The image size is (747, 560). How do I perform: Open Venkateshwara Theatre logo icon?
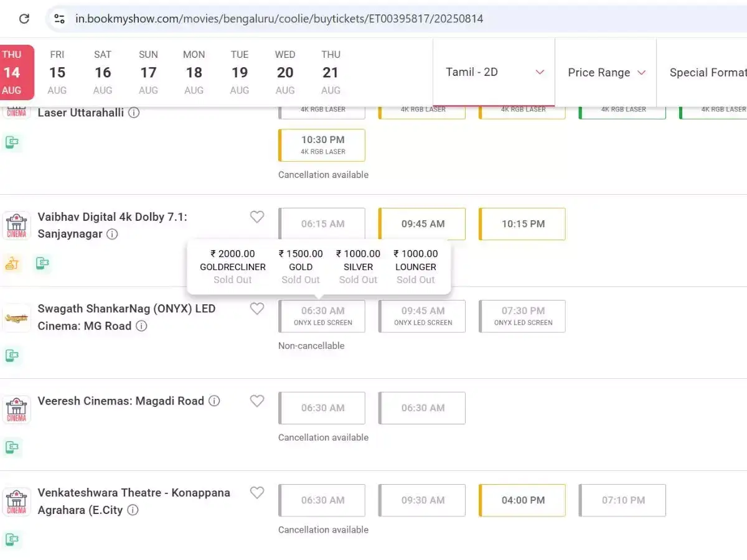16,502
